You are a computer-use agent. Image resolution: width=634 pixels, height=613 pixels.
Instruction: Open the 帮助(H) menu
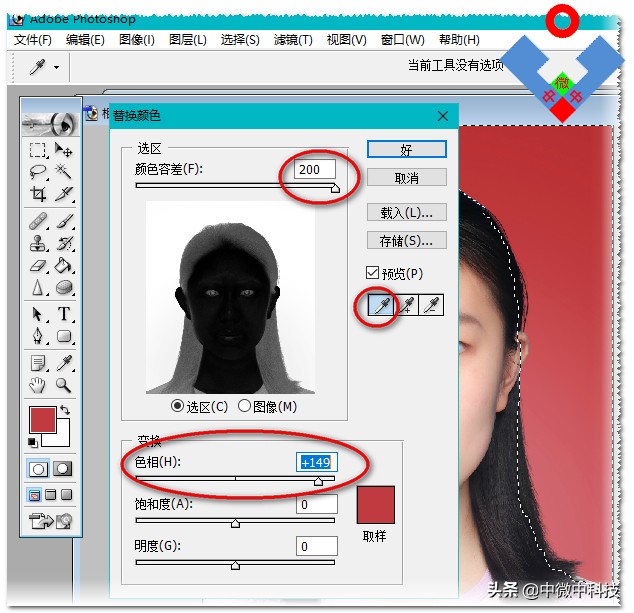[x=459, y=40]
